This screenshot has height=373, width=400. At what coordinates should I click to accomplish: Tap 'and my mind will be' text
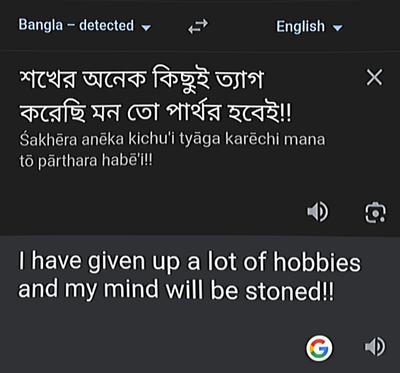[128, 289]
